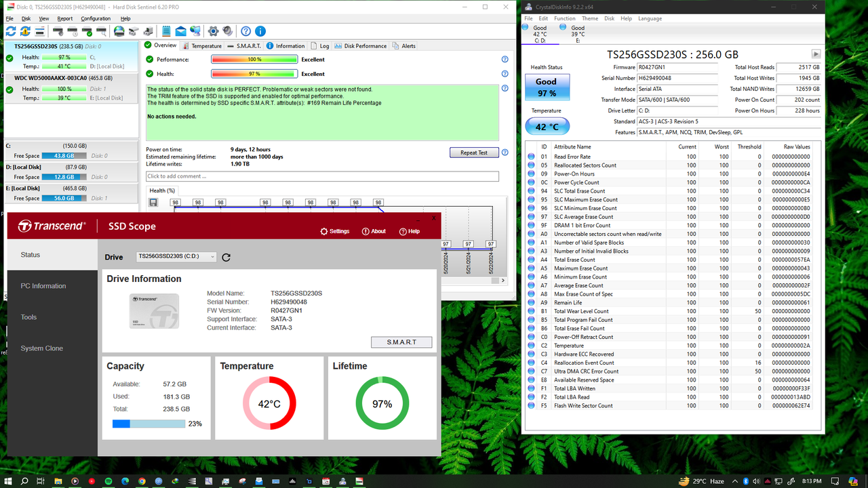Click the 'Click to add comment' field
Image resolution: width=868 pixels, height=488 pixels.
tap(322, 176)
